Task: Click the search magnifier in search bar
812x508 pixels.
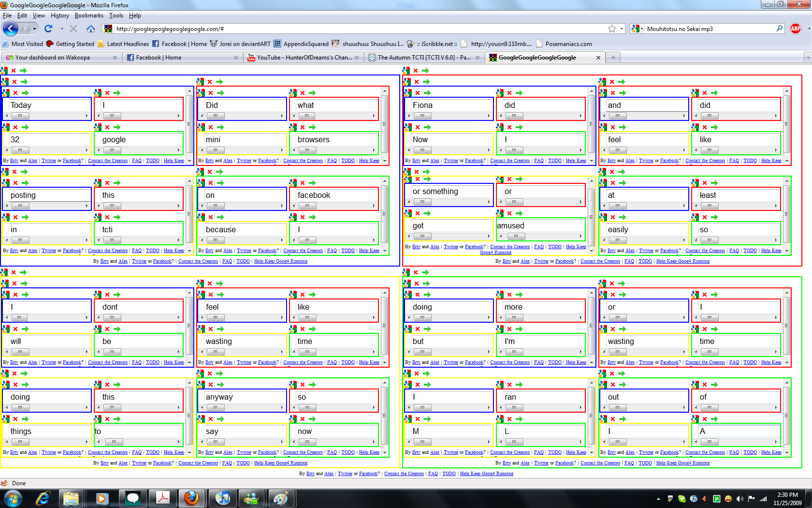Action: [779, 29]
